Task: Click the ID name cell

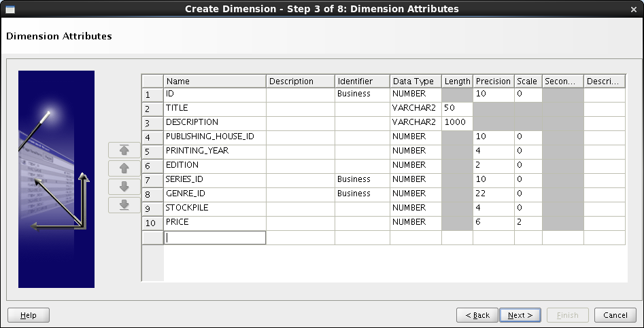Action: pos(215,95)
